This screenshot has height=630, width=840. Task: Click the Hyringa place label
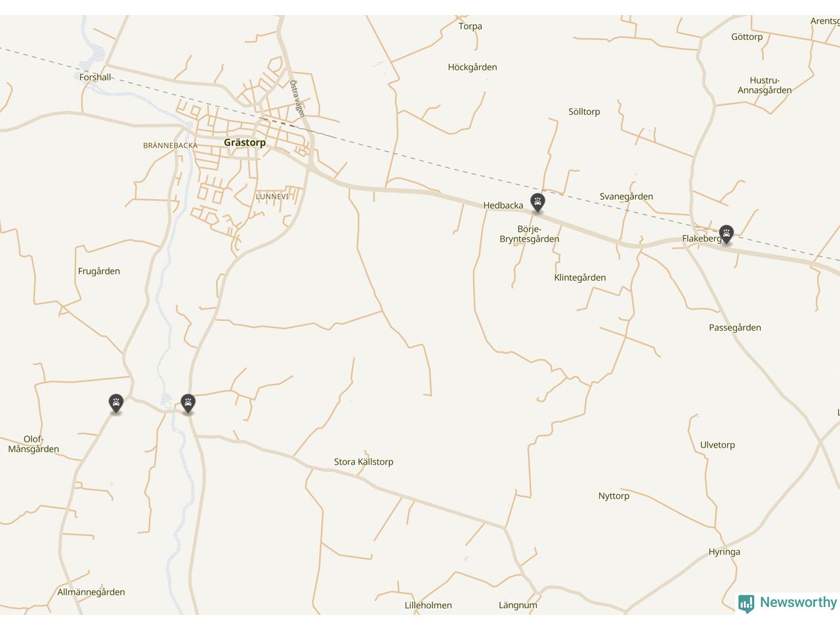(724, 552)
